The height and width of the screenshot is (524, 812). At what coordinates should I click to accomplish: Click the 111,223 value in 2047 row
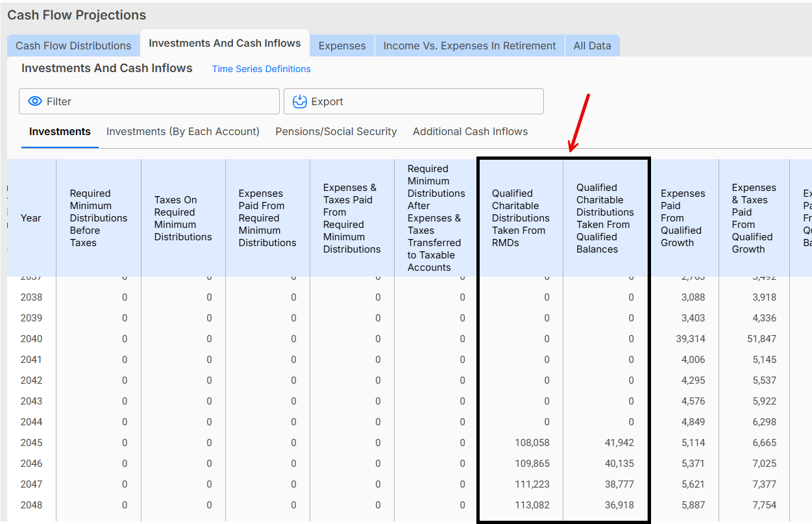click(532, 484)
